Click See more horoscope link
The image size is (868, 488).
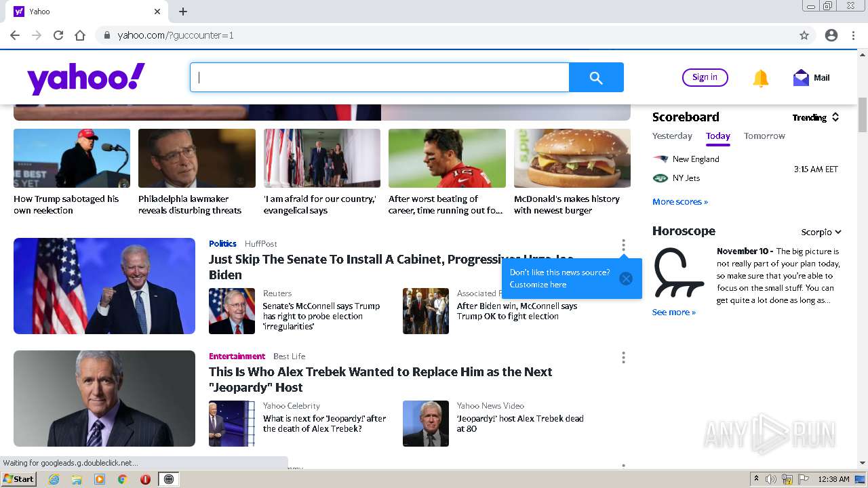(674, 312)
